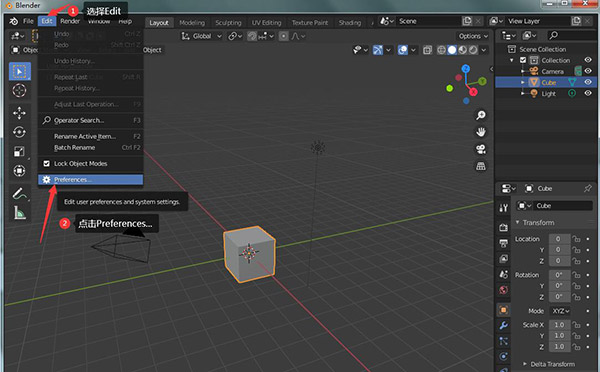The width and height of the screenshot is (600, 372).
Task: Switch perspective/orthographic grid icon
Action: click(x=481, y=166)
